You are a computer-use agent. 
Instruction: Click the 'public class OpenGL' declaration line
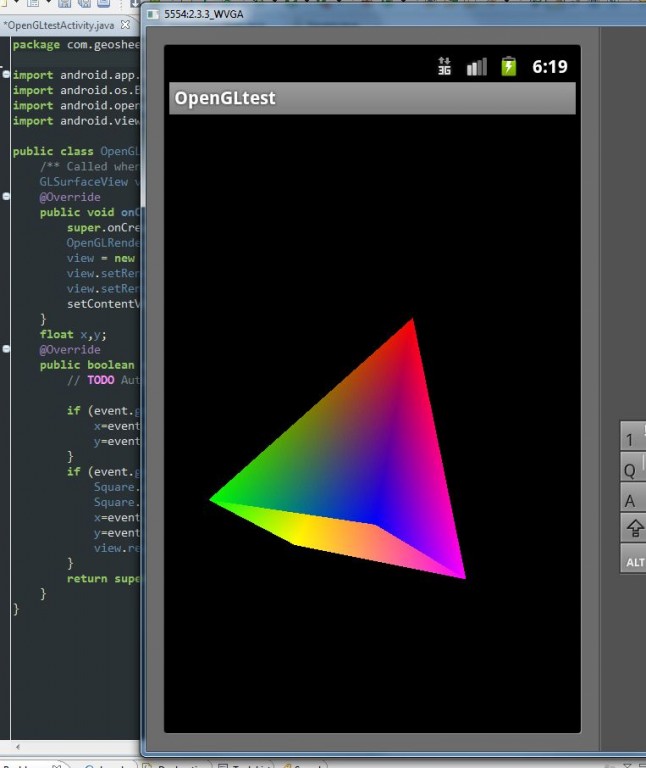76,151
